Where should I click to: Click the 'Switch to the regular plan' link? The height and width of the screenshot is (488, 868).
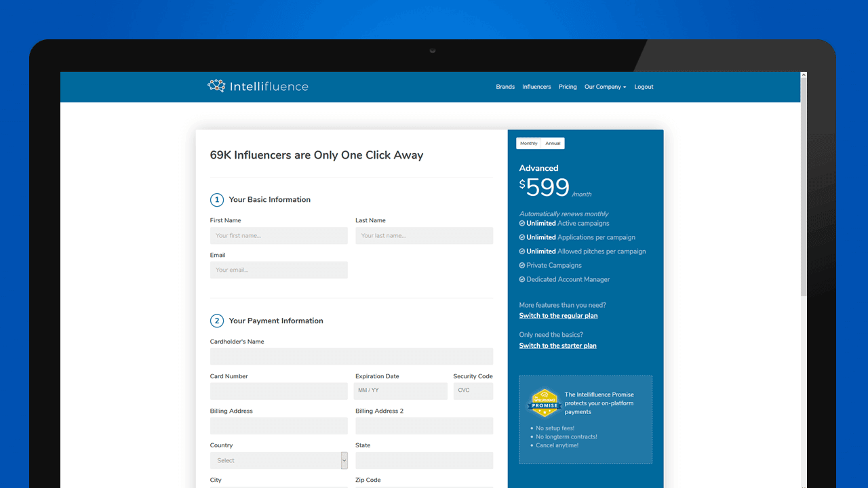(558, 316)
